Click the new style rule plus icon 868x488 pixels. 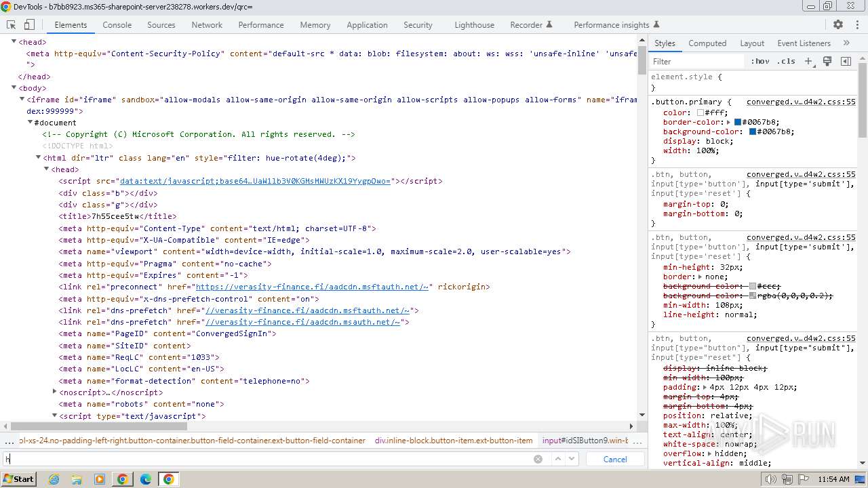coord(808,61)
